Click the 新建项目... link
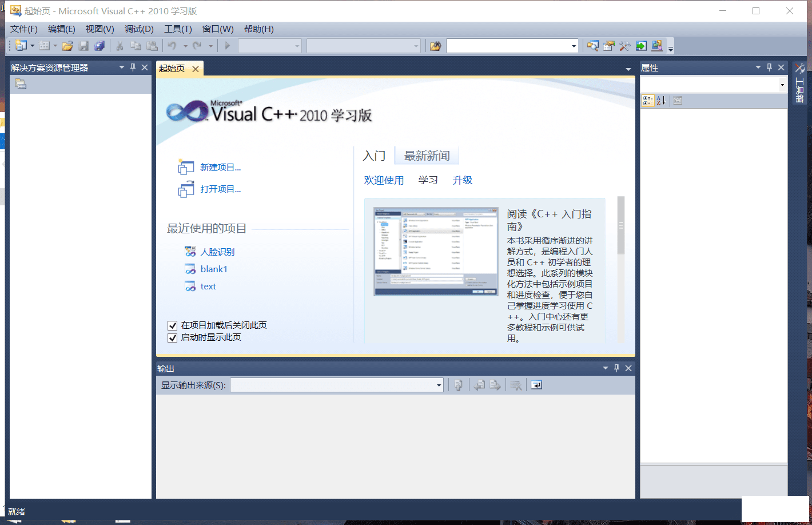This screenshot has width=812, height=525. pos(221,168)
